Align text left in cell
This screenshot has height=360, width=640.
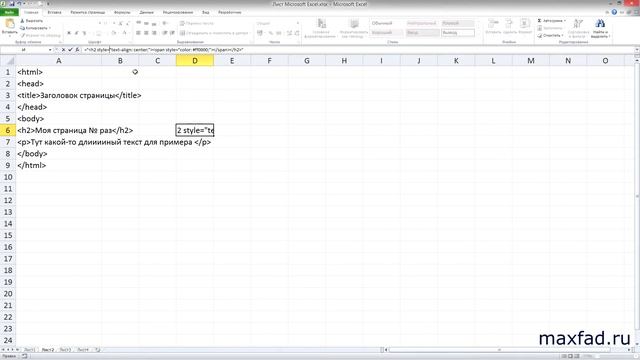[x=139, y=33]
